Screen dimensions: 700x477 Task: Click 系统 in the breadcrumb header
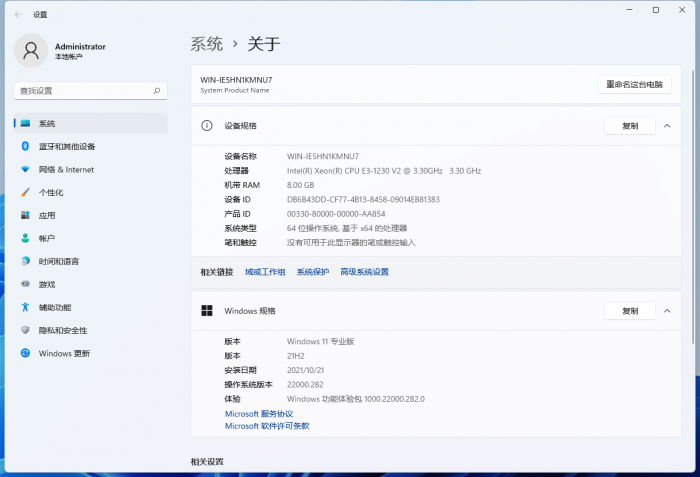click(x=207, y=44)
